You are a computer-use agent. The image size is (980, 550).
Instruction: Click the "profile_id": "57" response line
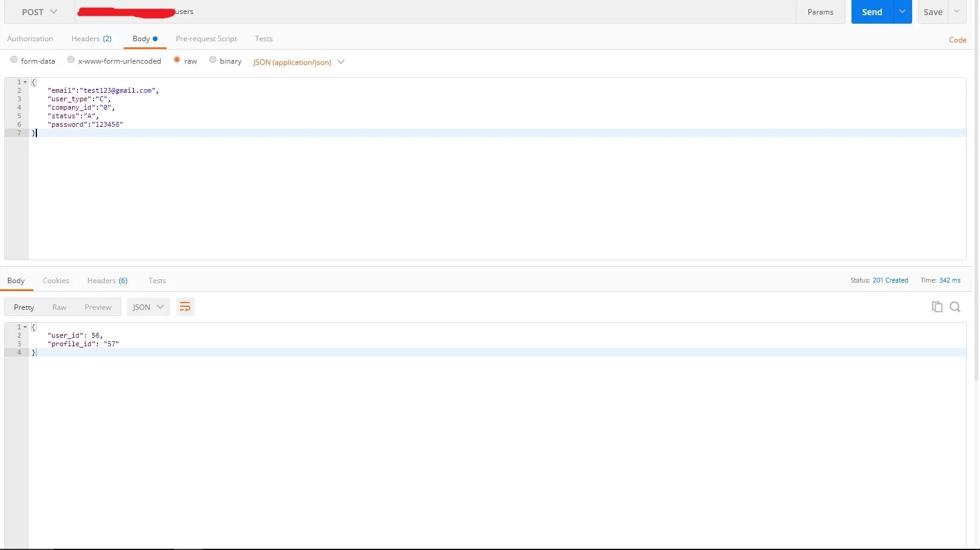pyautogui.click(x=84, y=344)
